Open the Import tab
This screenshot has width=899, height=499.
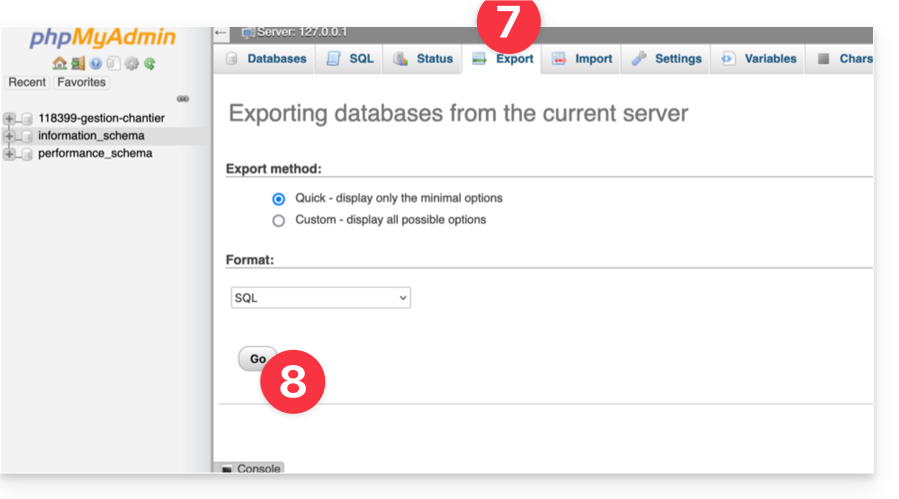point(582,59)
